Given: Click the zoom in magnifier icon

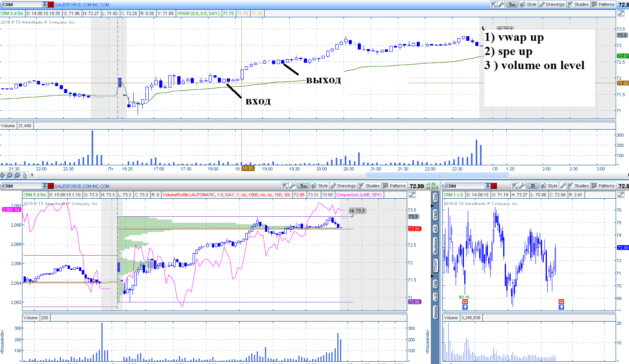Looking at the screenshot, I should pos(10,175).
